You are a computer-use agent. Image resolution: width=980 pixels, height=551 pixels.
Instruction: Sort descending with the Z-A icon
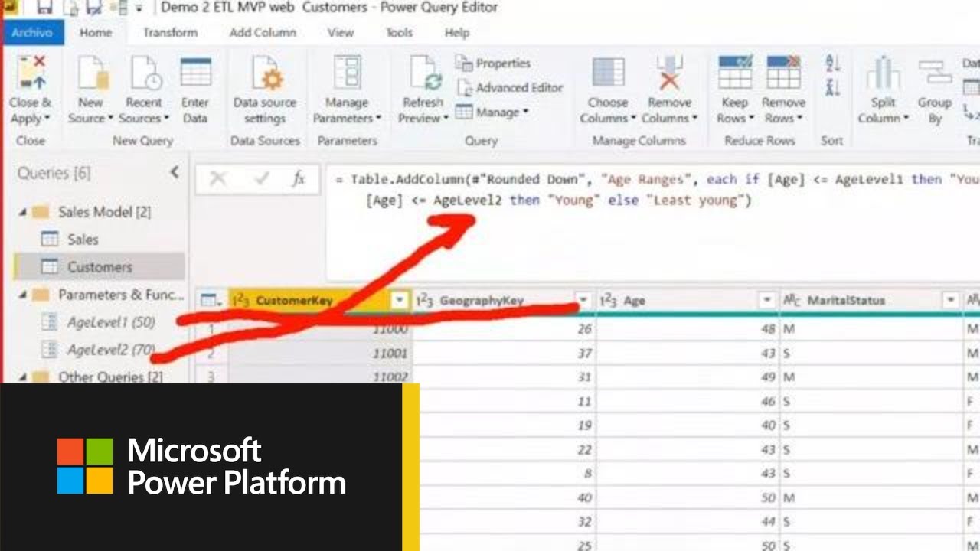(x=833, y=87)
